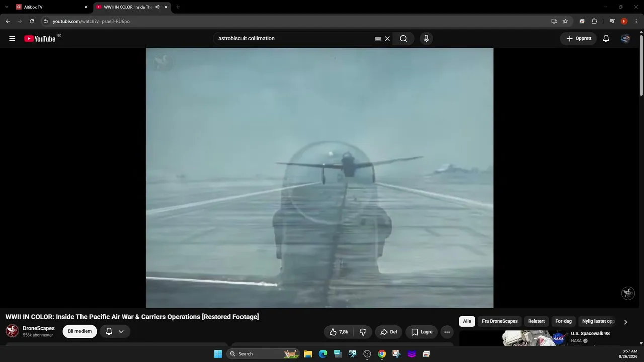Image resolution: width=644 pixels, height=362 pixels.
Task: Open the YouTube hamburger guide menu
Action: pyautogui.click(x=12, y=39)
